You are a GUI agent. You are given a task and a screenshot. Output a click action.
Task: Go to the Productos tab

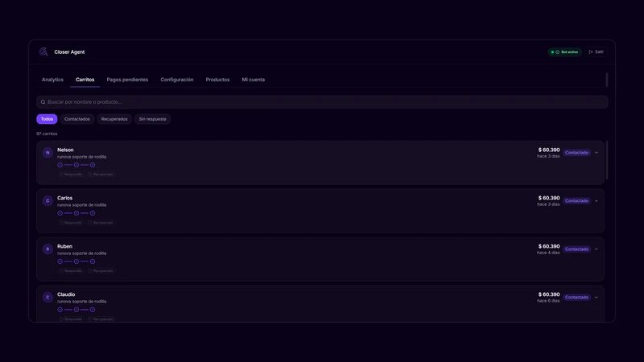click(x=217, y=80)
